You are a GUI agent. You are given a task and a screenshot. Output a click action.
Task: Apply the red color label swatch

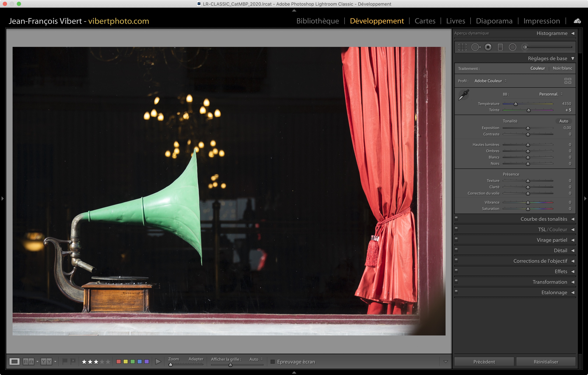click(x=119, y=361)
